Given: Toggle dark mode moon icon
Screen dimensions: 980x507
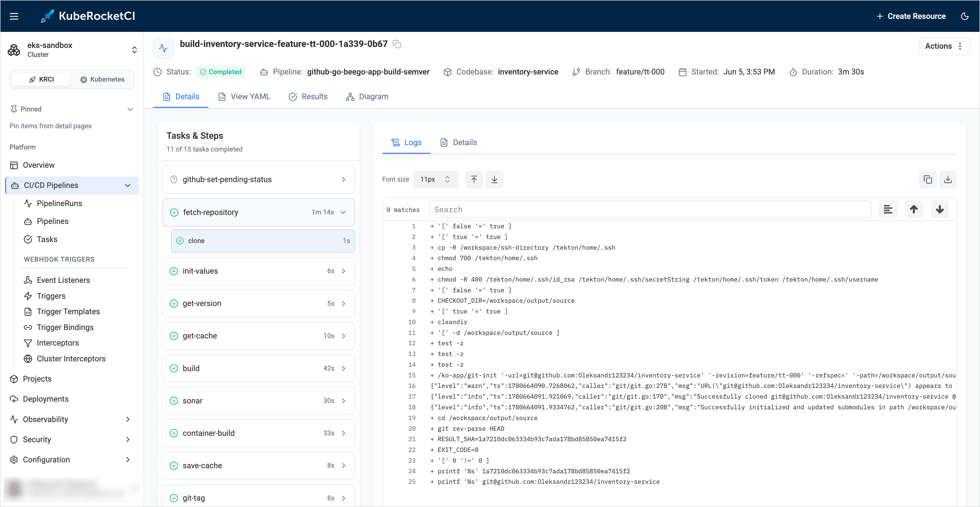Looking at the screenshot, I should pos(965,16).
